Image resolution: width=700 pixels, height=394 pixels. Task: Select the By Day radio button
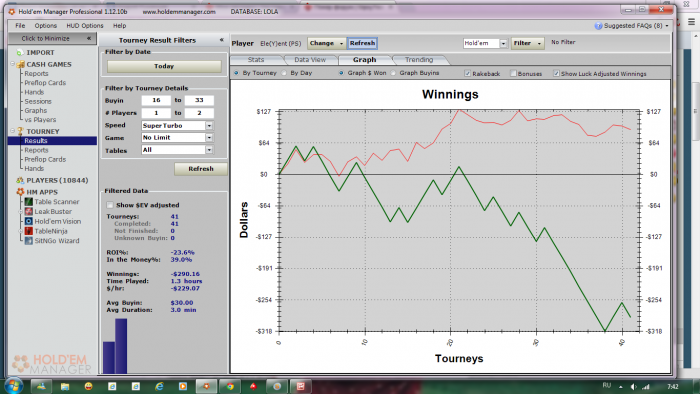[x=284, y=73]
